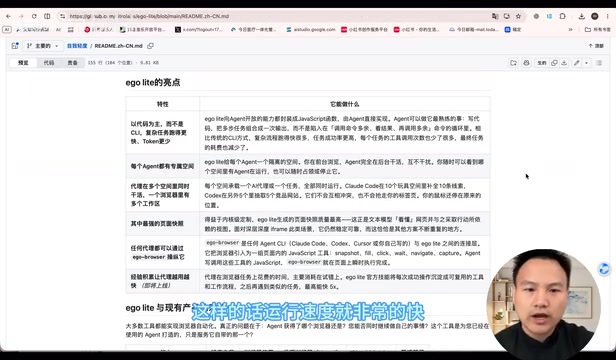Click the 它能做什么 table column header
This screenshot has height=360, width=616.
click(x=345, y=104)
